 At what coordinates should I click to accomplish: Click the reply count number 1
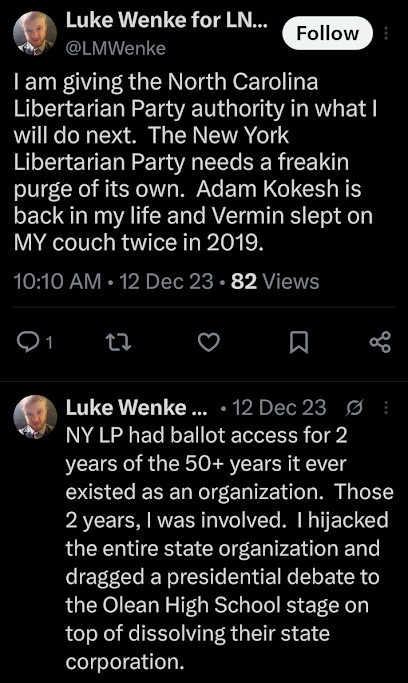(x=49, y=343)
